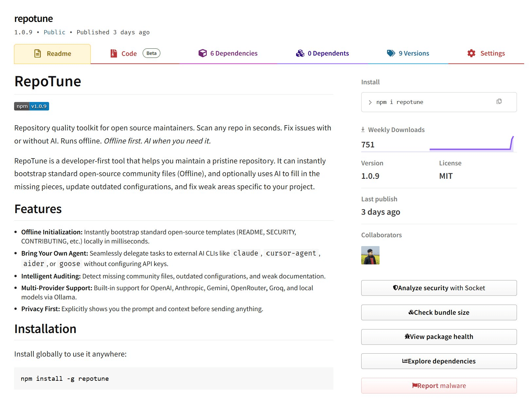Click the Check bundle size button
Image resolution: width=532 pixels, height=402 pixels.
pos(439,312)
